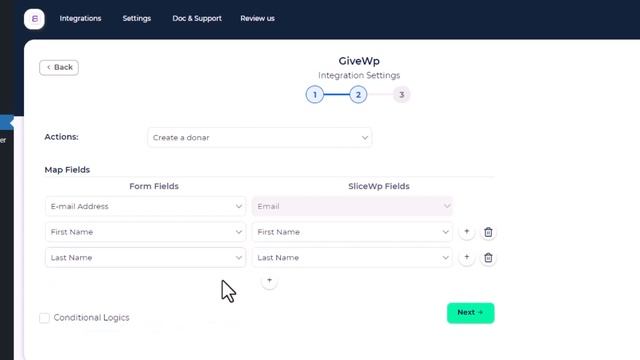Delete the First Name mapping row

(x=488, y=232)
